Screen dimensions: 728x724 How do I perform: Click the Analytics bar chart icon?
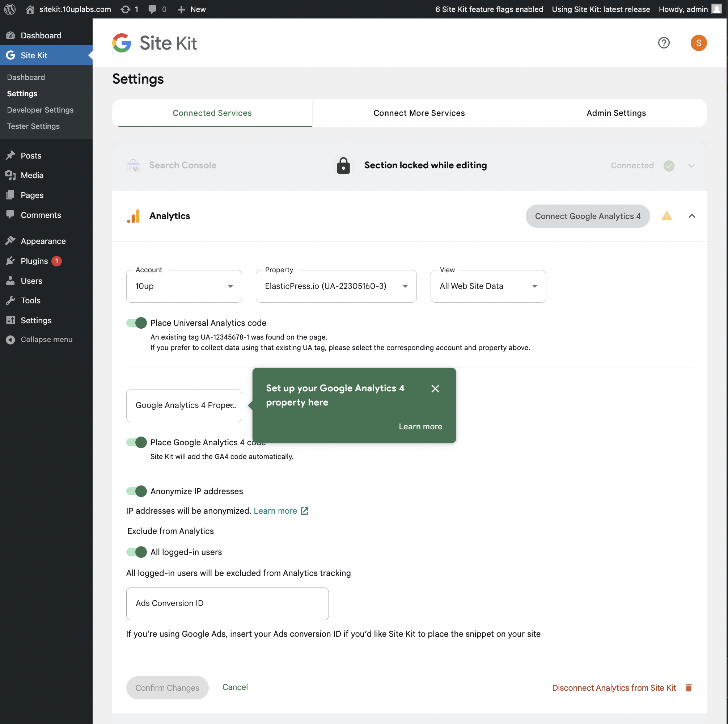(134, 216)
